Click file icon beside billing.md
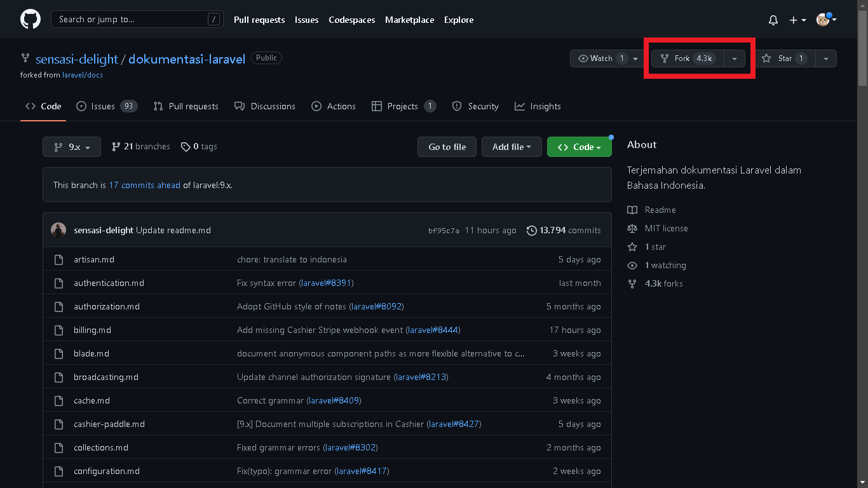Image resolution: width=868 pixels, height=488 pixels. 58,330
